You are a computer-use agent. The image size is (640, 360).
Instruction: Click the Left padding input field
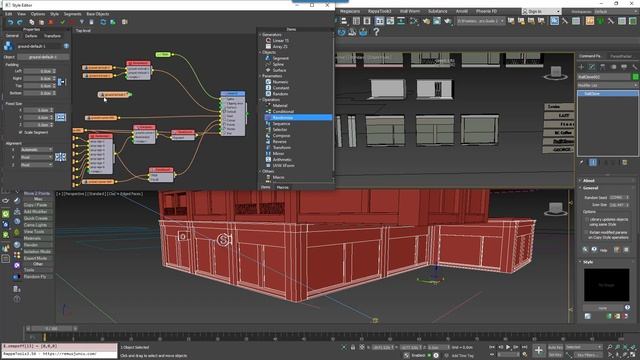click(38, 71)
